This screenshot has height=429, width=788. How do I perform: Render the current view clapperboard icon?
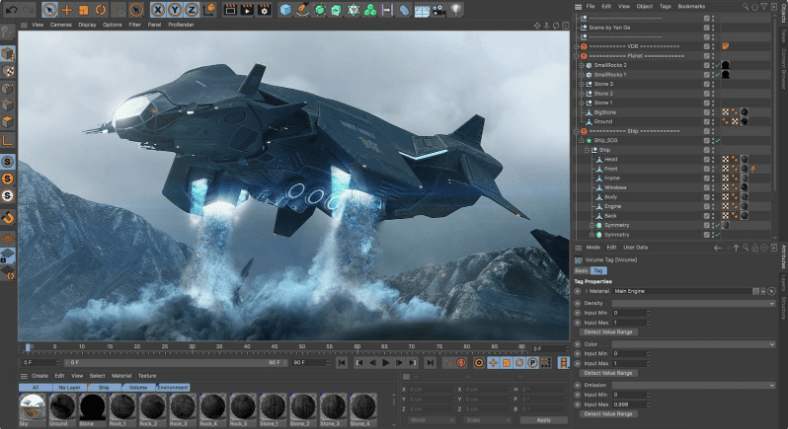click(x=230, y=10)
